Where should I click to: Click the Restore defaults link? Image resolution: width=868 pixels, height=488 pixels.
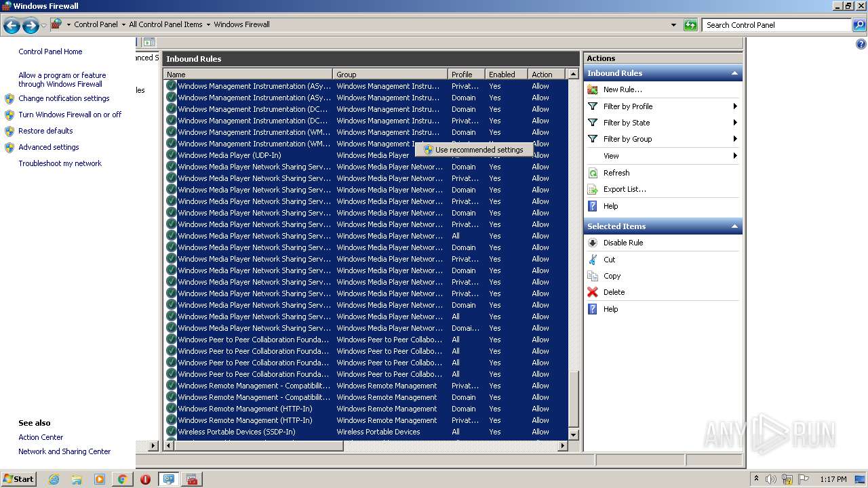point(45,131)
